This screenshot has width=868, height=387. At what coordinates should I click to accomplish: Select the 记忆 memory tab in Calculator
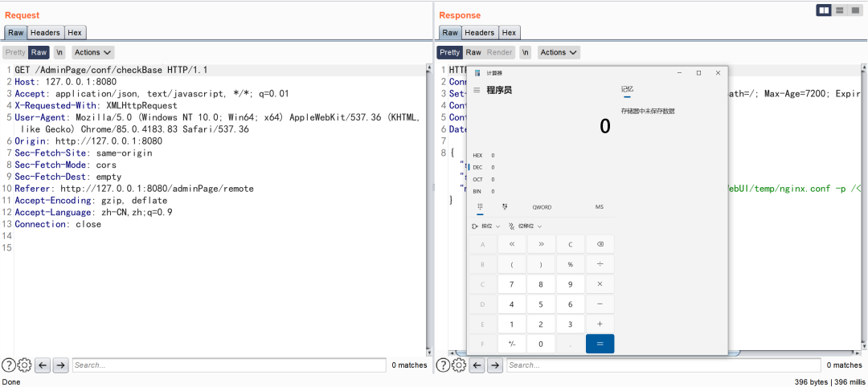tap(627, 90)
